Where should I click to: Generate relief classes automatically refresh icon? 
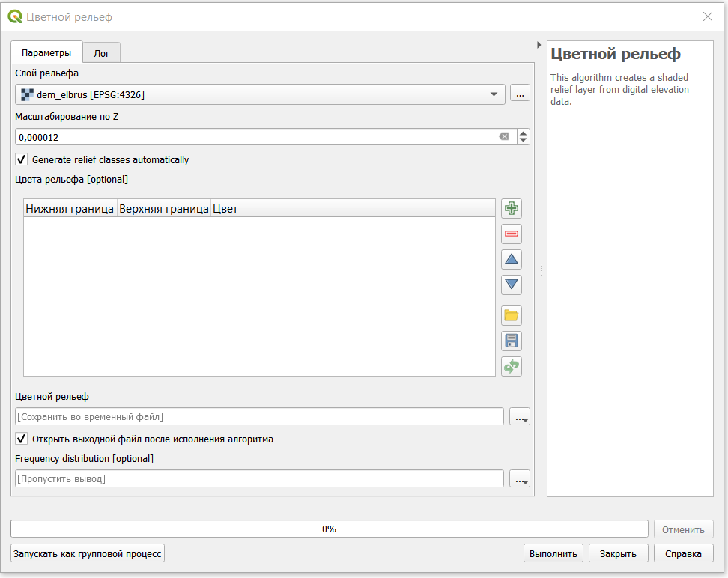(x=512, y=367)
